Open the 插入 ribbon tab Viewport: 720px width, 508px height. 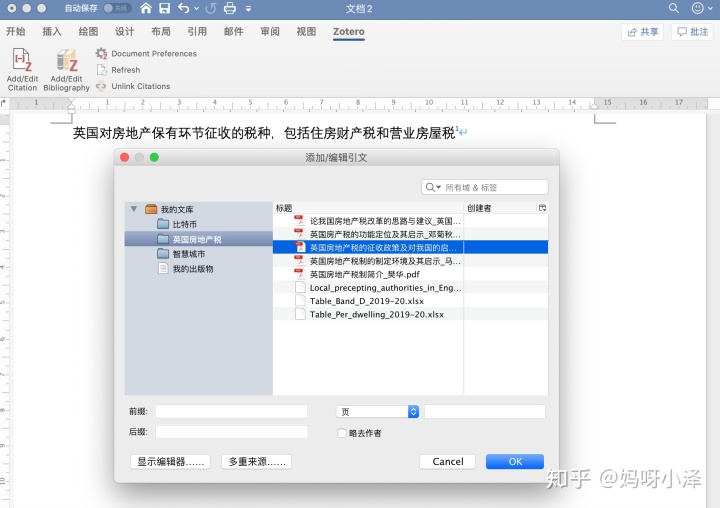(x=52, y=31)
